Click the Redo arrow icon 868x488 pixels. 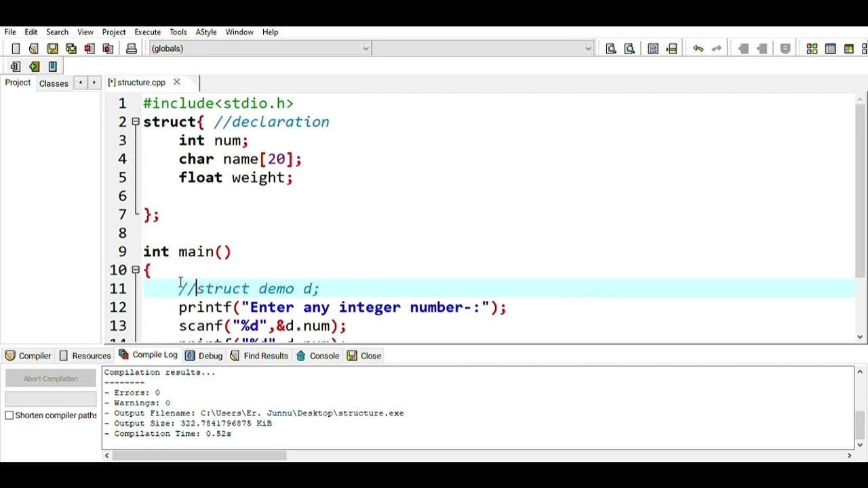click(x=716, y=49)
